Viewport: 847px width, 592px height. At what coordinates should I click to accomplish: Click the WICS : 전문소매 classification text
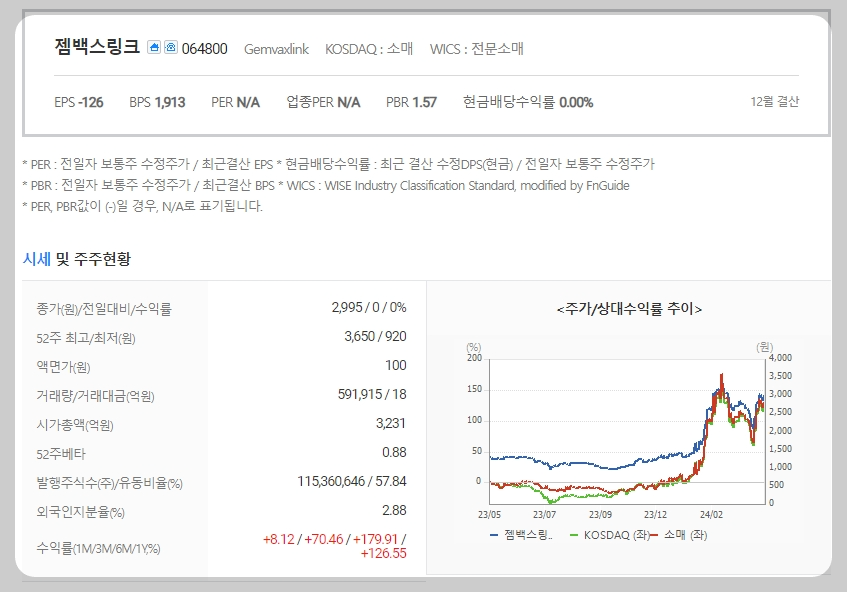coord(477,49)
